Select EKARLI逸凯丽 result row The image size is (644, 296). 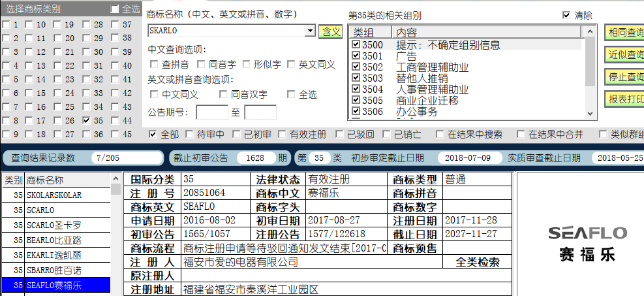[56, 255]
